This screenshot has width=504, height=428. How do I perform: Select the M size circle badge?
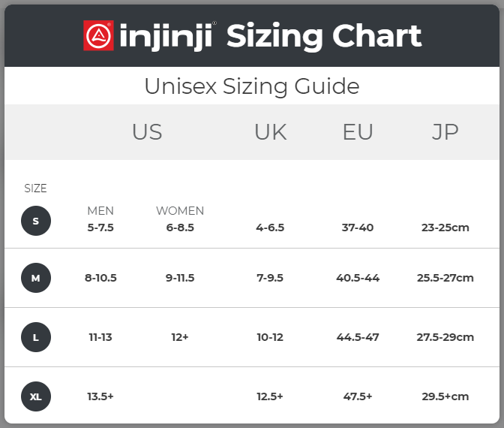click(x=36, y=278)
